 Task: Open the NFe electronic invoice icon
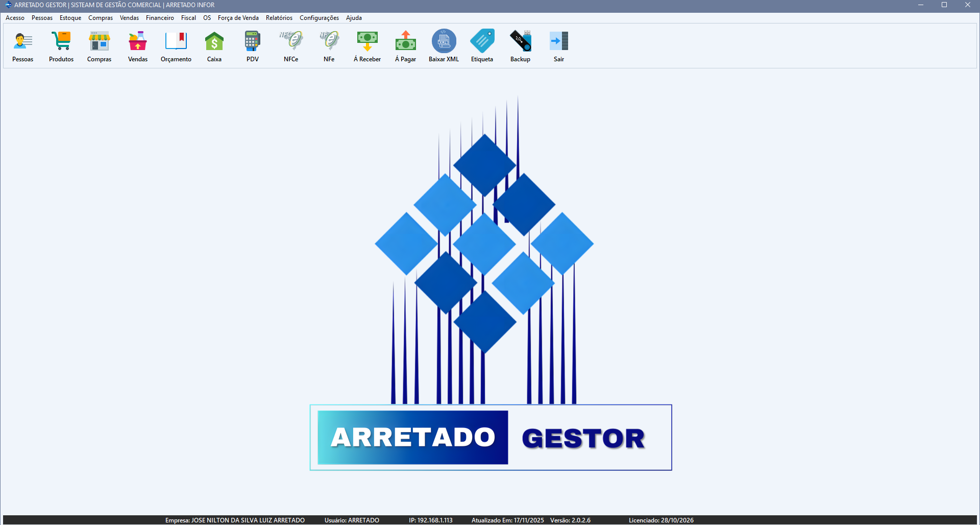pos(329,46)
